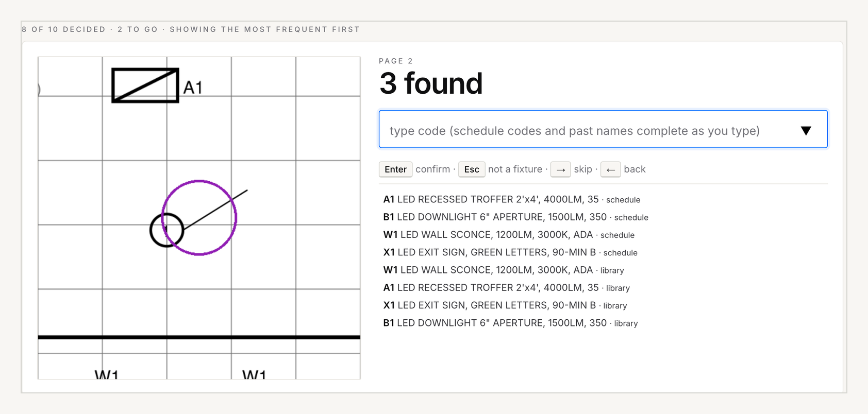Click the left-arrow back key button
This screenshot has height=414, width=868.
point(610,169)
